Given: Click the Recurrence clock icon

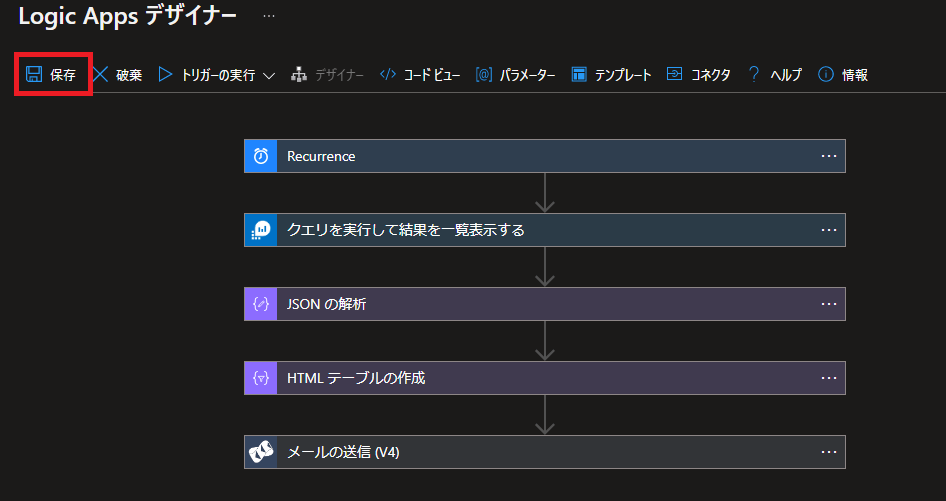Looking at the screenshot, I should 261,156.
